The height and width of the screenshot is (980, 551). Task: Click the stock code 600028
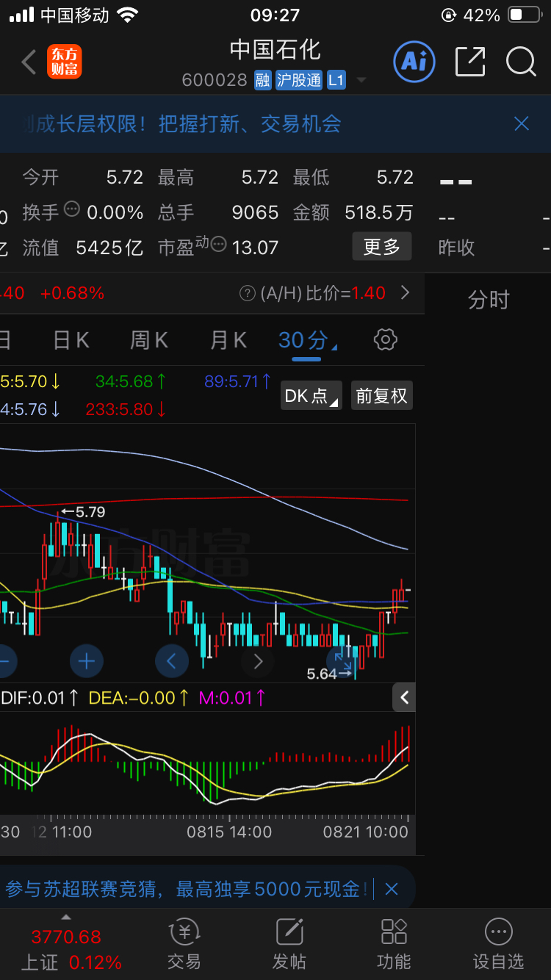pos(215,80)
